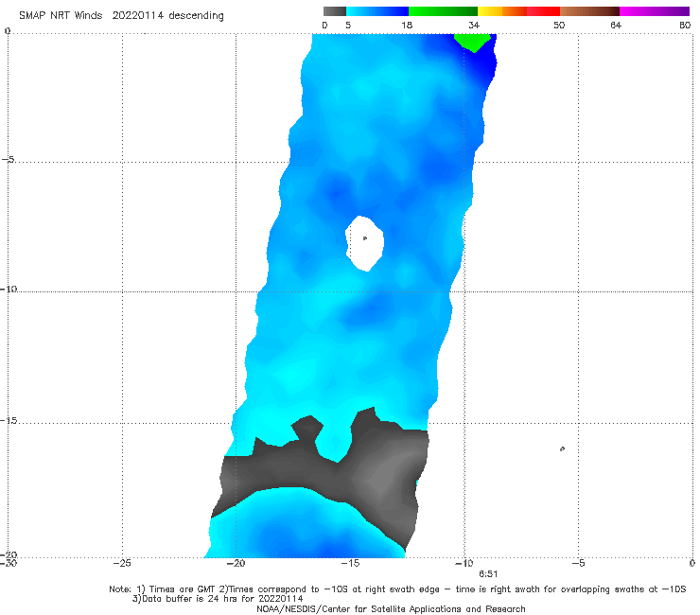
Task: Click the title text 'SMAP NRT Winds 20220114 descending'
Action: (121, 16)
